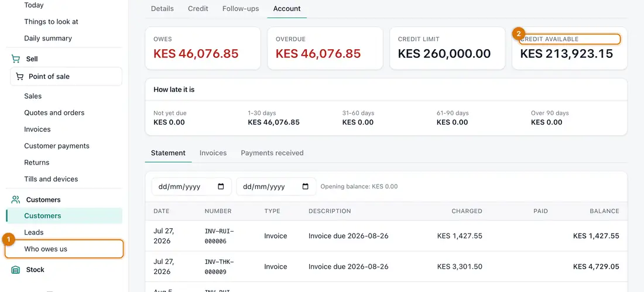Click invoice number INV-RUI-000006
644x292 pixels.
tap(219, 236)
